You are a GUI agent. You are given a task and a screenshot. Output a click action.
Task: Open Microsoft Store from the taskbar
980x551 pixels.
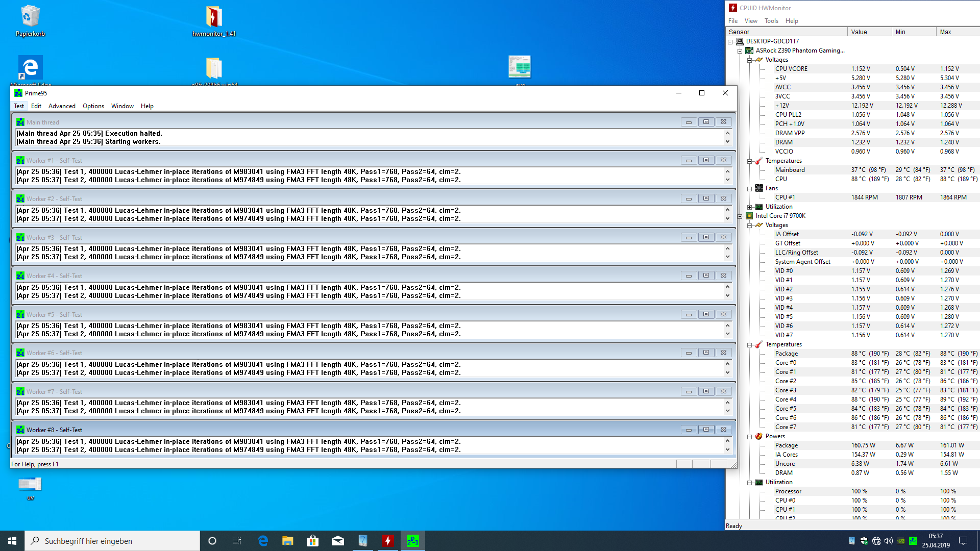[312, 541]
